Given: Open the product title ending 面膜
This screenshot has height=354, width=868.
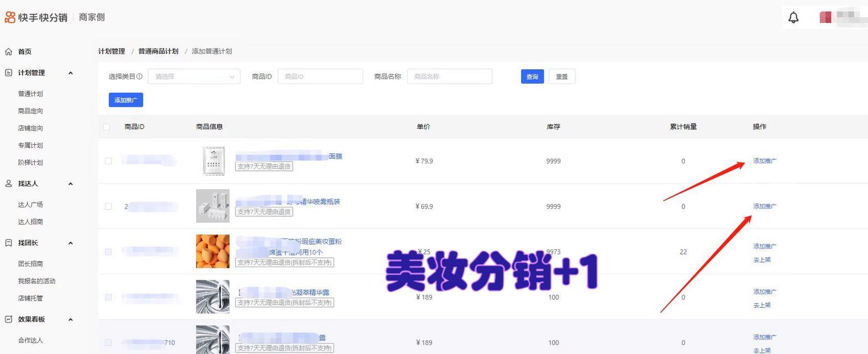Looking at the screenshot, I should 289,157.
